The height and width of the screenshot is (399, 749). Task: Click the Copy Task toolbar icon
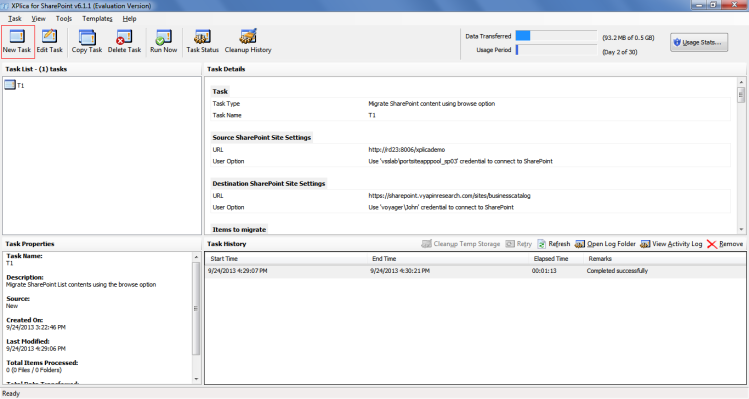pos(87,41)
